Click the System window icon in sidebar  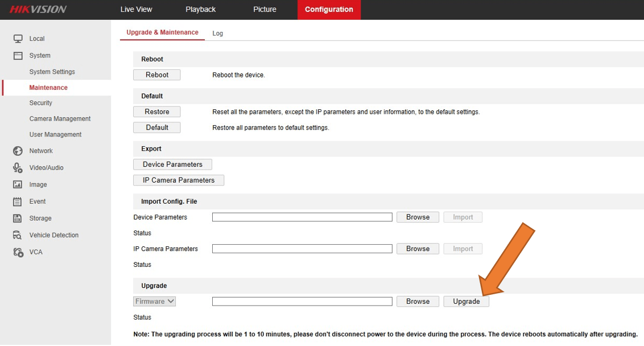[18, 56]
